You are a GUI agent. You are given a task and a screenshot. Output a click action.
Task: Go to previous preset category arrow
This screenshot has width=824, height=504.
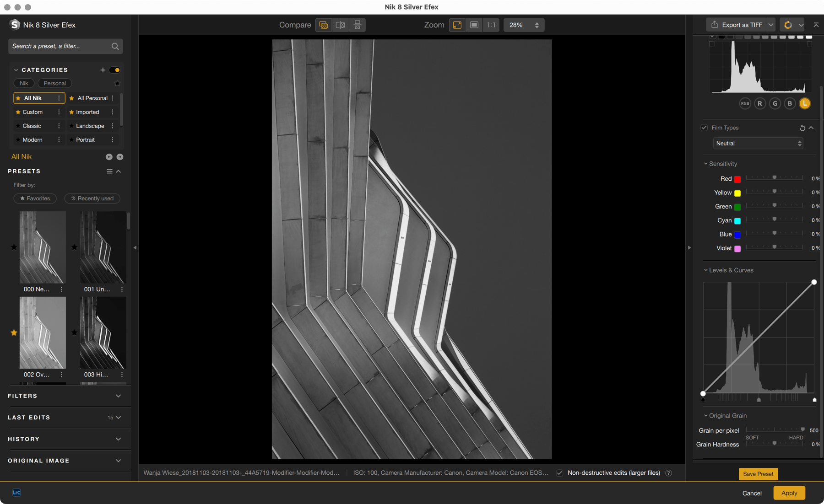click(109, 157)
